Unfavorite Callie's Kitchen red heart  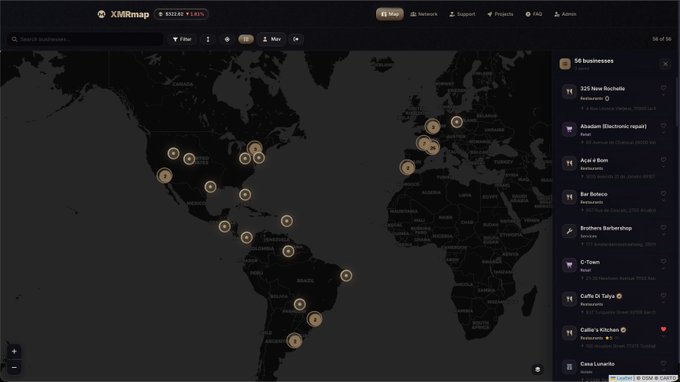664,329
